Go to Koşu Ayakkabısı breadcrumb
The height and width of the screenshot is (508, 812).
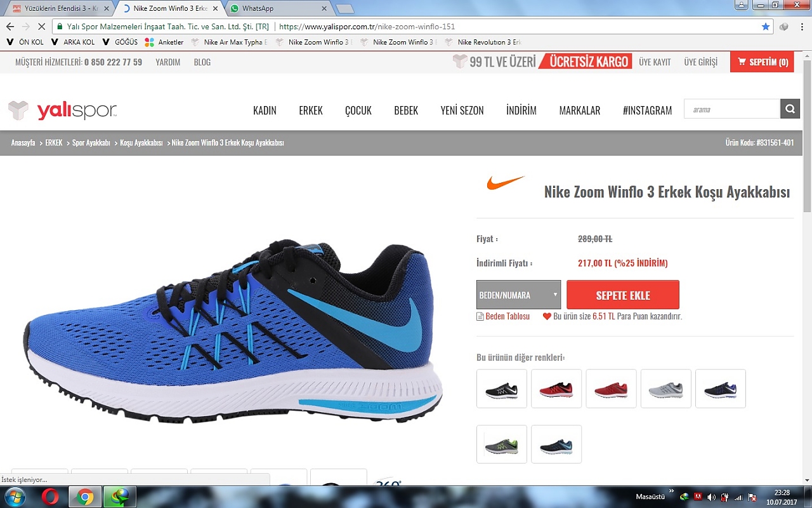(x=141, y=143)
